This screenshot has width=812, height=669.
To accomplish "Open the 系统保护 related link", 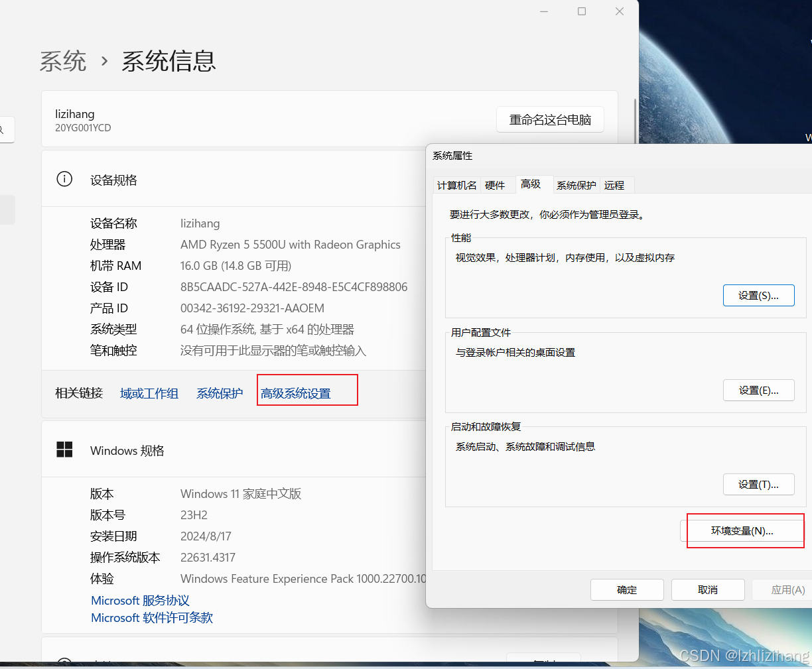I will [x=220, y=393].
